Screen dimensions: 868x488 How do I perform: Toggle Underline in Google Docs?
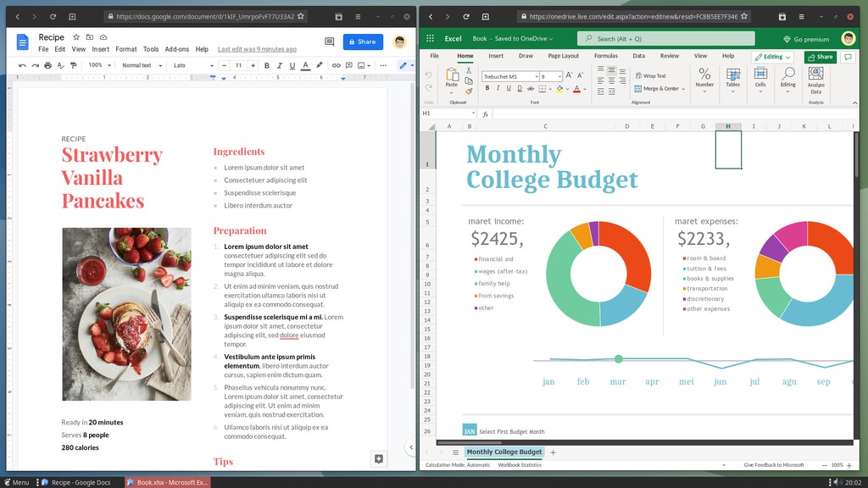(x=291, y=65)
